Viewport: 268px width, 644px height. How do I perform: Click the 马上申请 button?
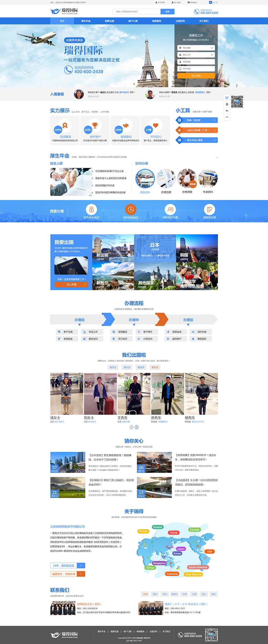[x=71, y=285]
